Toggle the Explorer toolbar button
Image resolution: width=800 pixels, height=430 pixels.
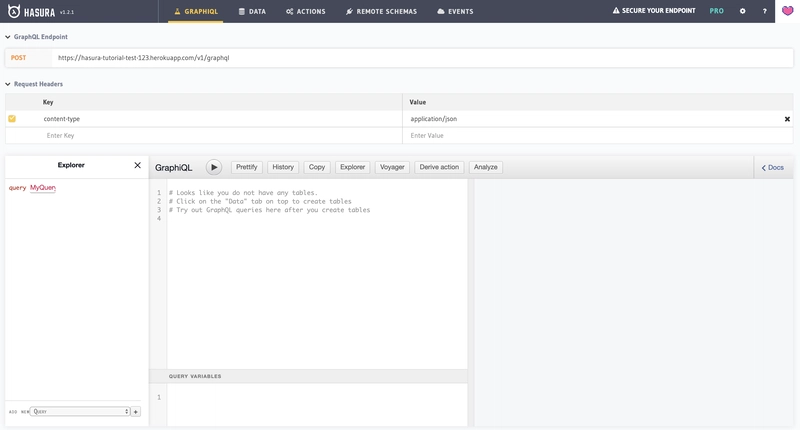pos(353,167)
